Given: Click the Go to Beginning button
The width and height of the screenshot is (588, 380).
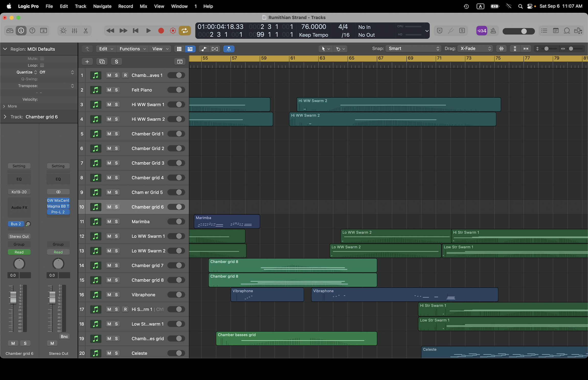Looking at the screenshot, I should coord(135,31).
